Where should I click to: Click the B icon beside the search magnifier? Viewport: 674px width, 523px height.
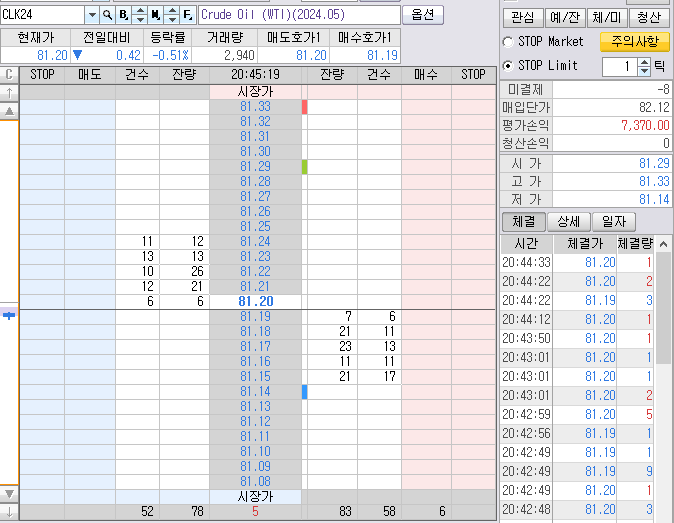123,15
